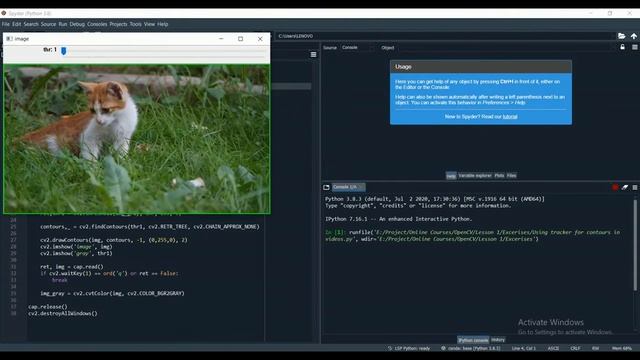Clear console variables with the eraser icon
Viewport: 640px width, 360px height.
(625, 187)
